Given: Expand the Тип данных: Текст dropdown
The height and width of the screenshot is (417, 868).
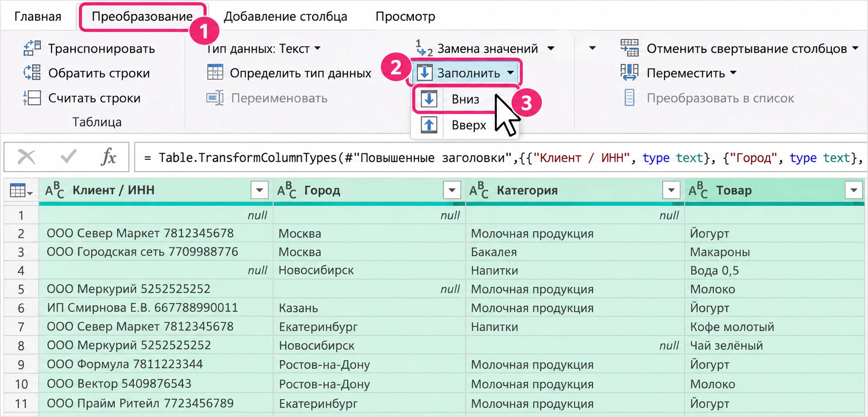Looking at the screenshot, I should point(317,48).
